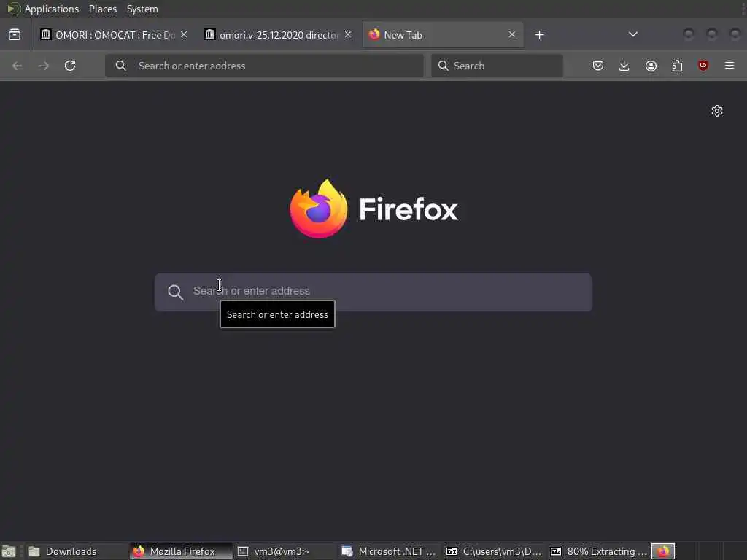This screenshot has height=560, width=747.
Task: Go forward with the forward arrow
Action: 43,66
